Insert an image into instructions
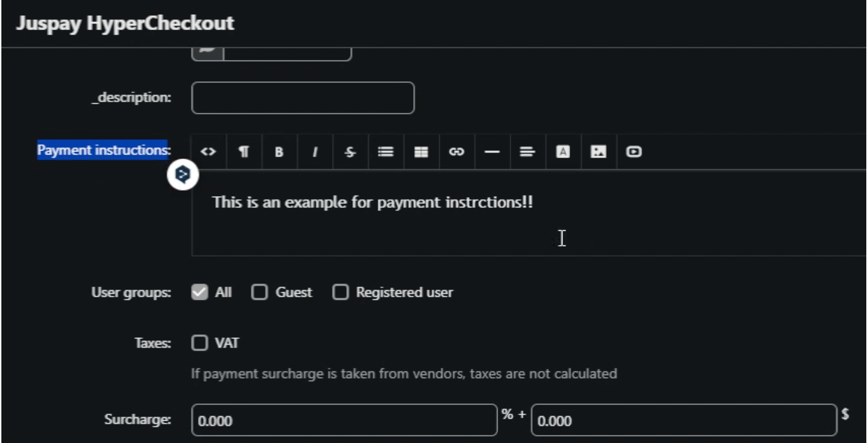 pyautogui.click(x=598, y=152)
